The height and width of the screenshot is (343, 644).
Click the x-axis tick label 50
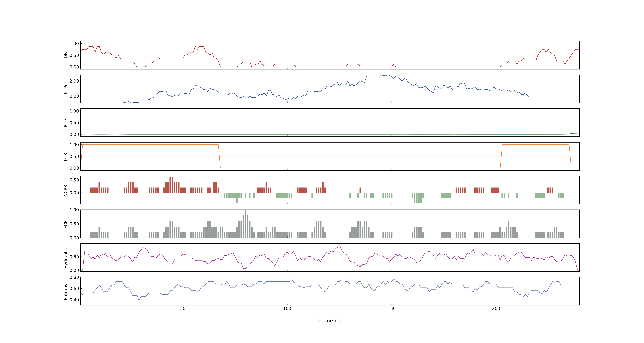click(x=183, y=308)
